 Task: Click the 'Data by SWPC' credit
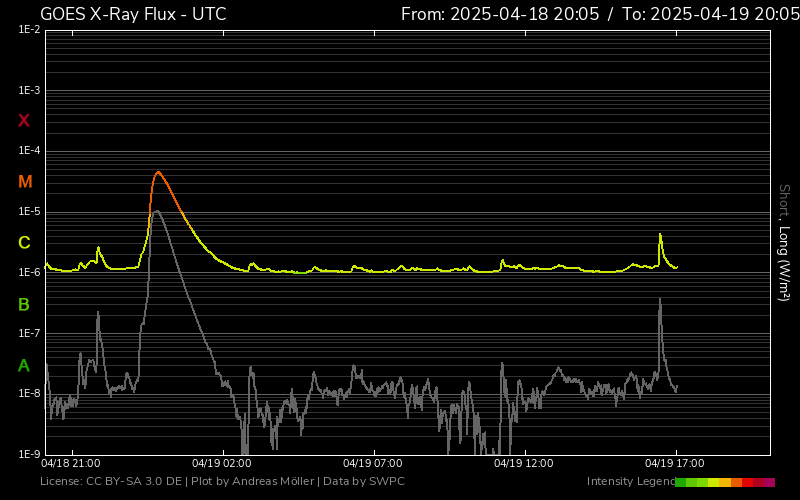click(364, 481)
